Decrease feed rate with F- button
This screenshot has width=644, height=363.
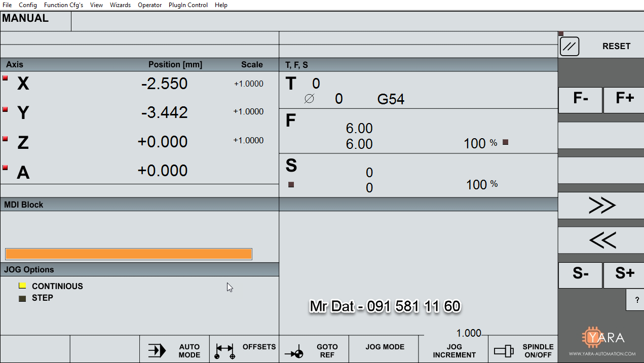[580, 99]
